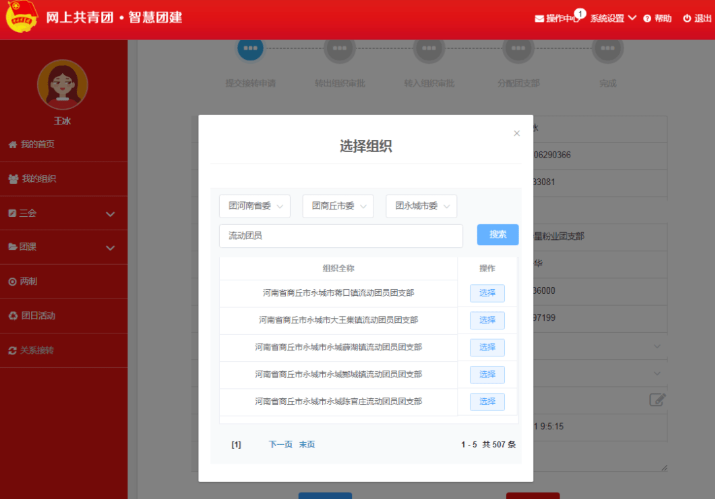This screenshot has height=499, width=715.
Task: Expand the 团课 sidebar menu
Action: [64, 247]
